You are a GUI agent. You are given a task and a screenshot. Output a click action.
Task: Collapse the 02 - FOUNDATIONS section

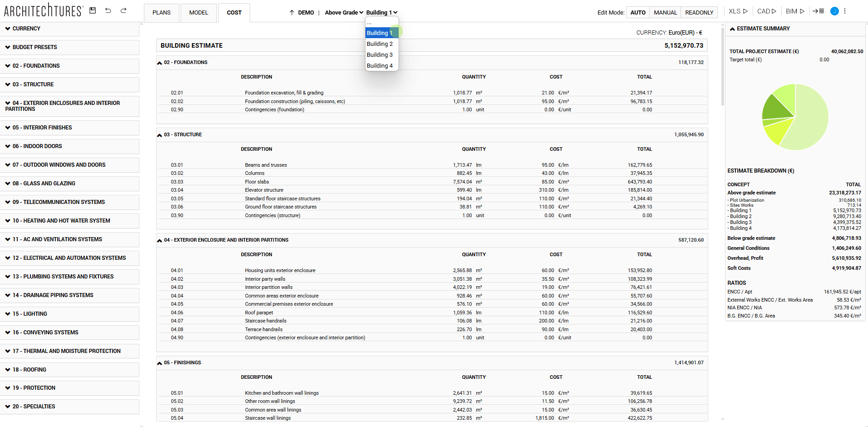pyautogui.click(x=159, y=62)
